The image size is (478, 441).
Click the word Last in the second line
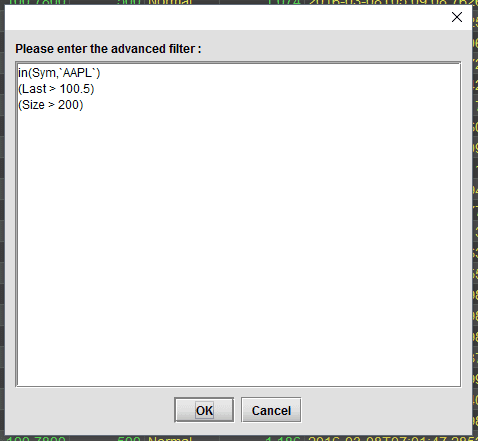coord(34,89)
